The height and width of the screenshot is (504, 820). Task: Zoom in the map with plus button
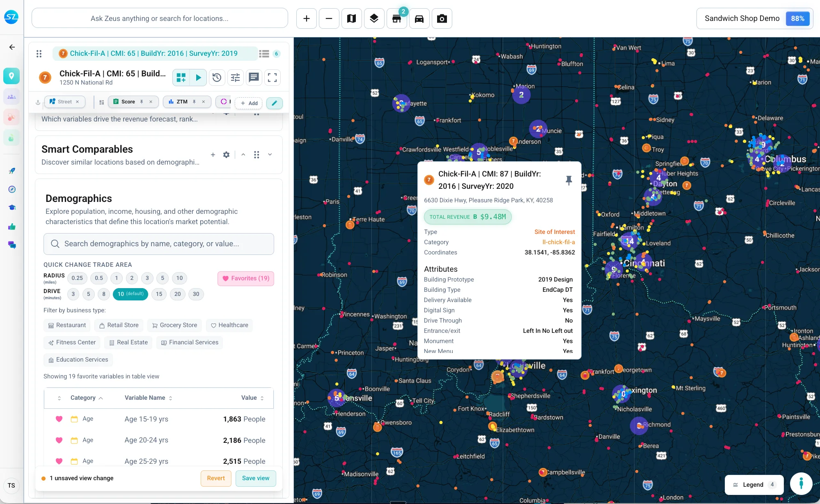click(307, 18)
